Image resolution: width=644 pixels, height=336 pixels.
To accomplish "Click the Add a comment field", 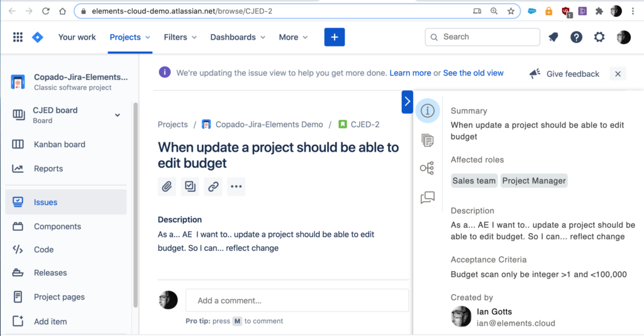I will tap(297, 300).
